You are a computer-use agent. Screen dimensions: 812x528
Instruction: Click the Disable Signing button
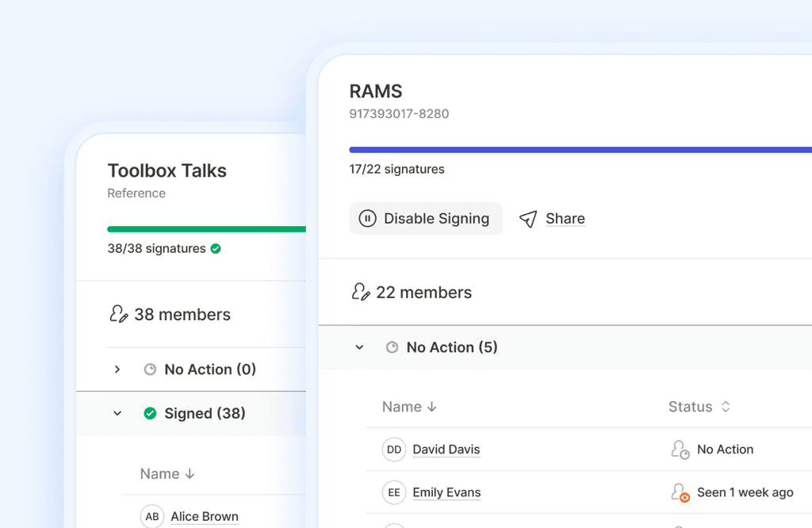[x=426, y=219]
